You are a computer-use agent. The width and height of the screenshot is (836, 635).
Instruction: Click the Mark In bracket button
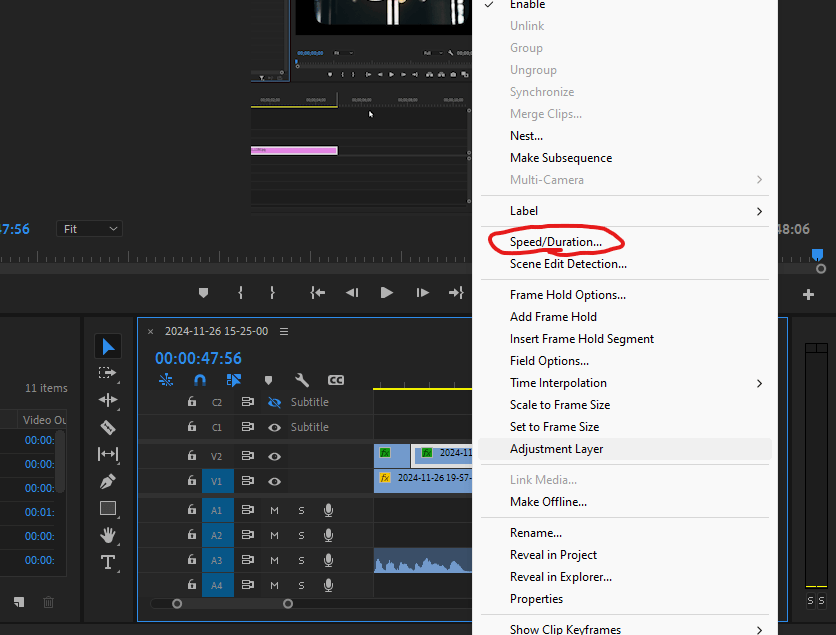(x=240, y=293)
